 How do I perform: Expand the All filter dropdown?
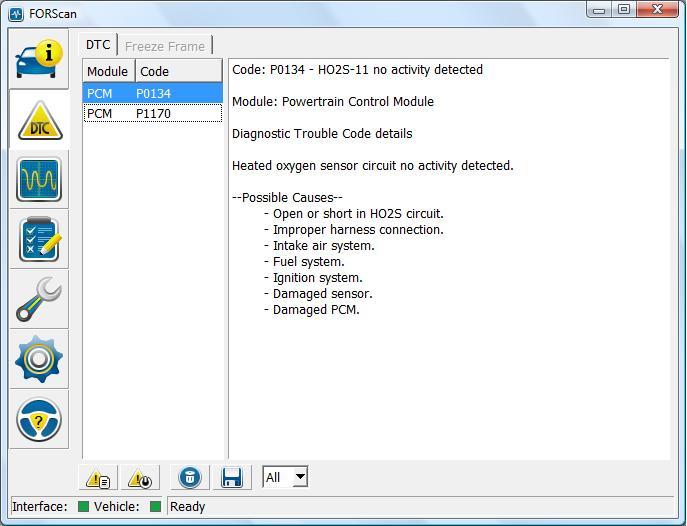pyautogui.click(x=299, y=478)
